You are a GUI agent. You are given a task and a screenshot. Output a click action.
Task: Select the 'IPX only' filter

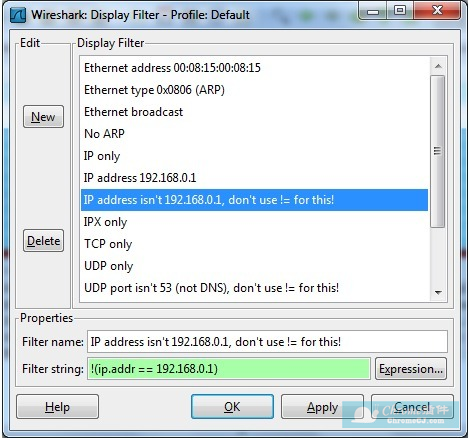click(254, 222)
